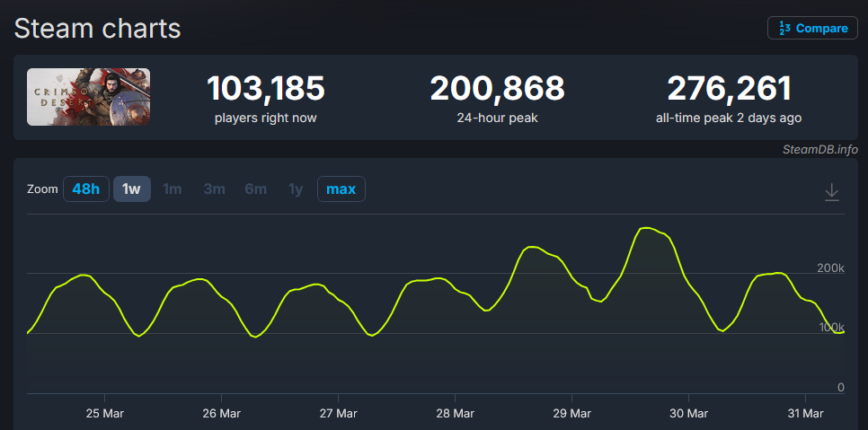This screenshot has width=868, height=430.
Task: Select the 200,868 24-hour peak value
Action: click(497, 89)
